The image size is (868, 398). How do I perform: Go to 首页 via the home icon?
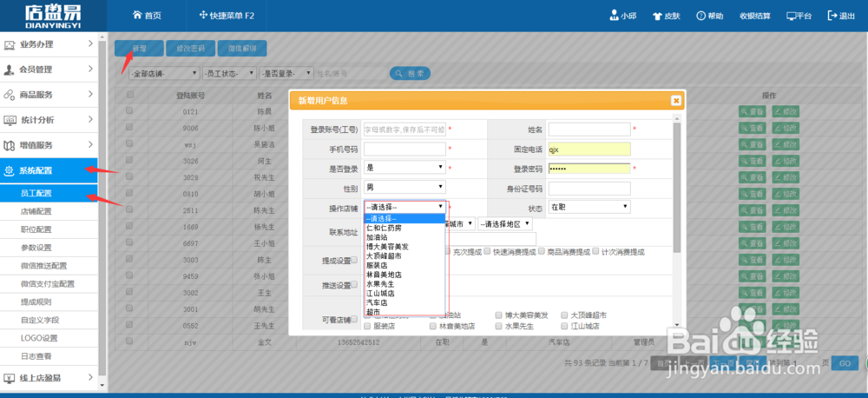pyautogui.click(x=137, y=16)
